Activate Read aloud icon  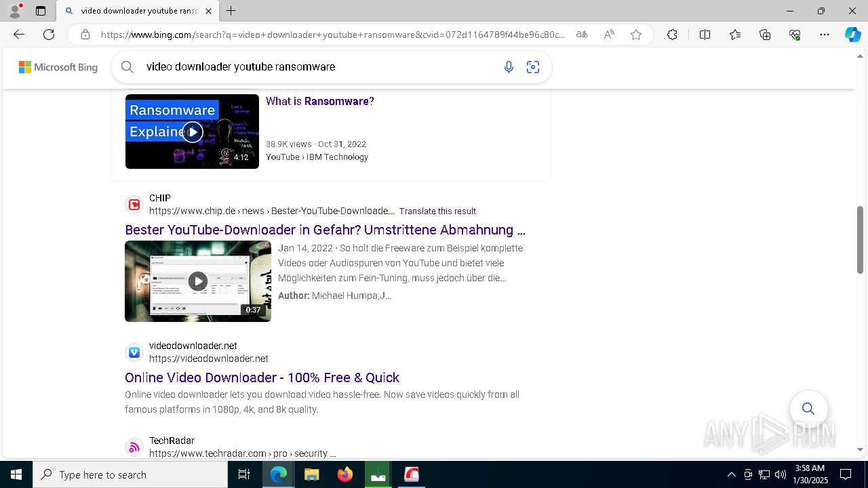click(x=609, y=35)
